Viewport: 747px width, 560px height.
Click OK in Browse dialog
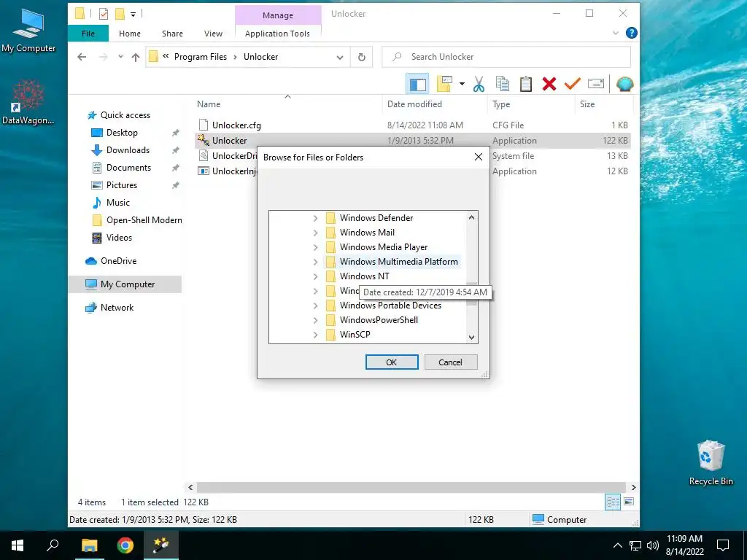pos(392,362)
